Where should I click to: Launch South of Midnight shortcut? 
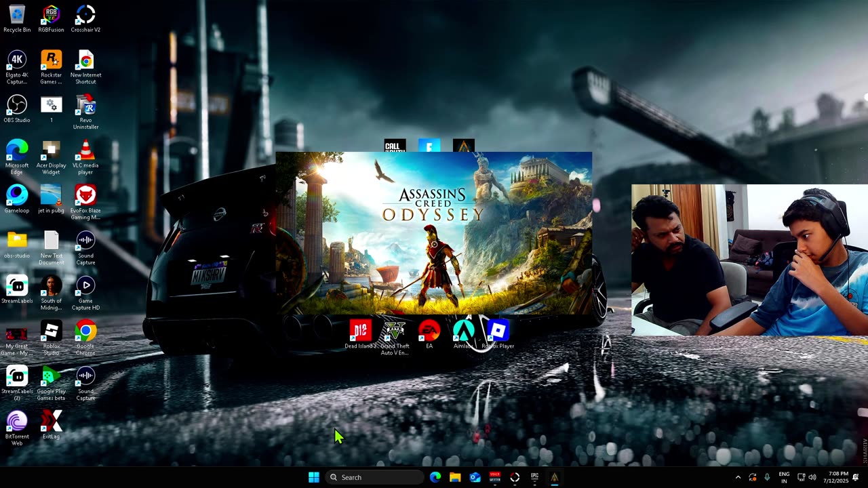pos(51,293)
